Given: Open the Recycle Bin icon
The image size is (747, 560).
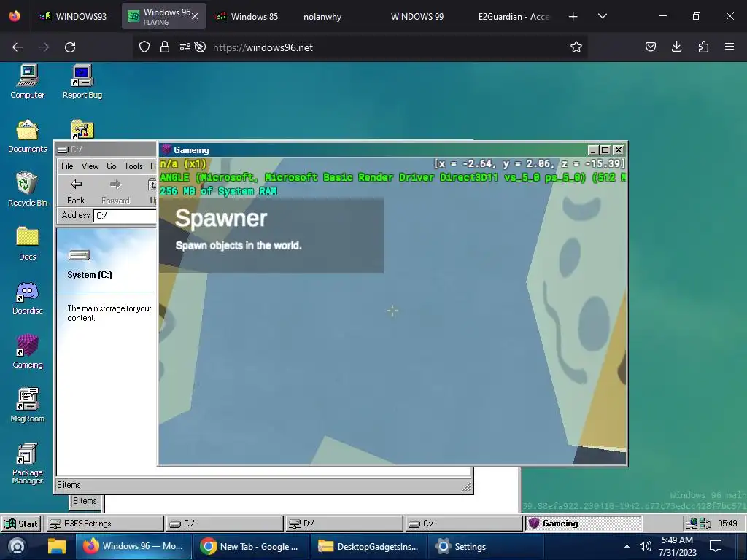Looking at the screenshot, I should (x=28, y=190).
